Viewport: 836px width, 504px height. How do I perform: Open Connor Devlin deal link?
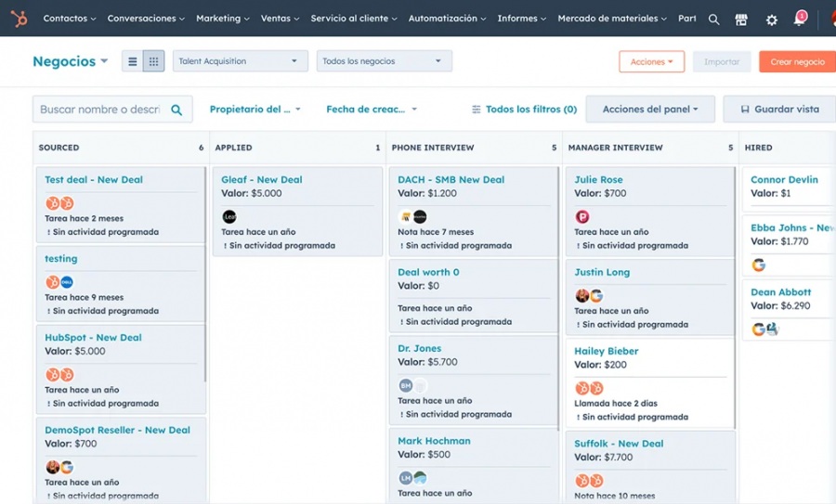(784, 180)
